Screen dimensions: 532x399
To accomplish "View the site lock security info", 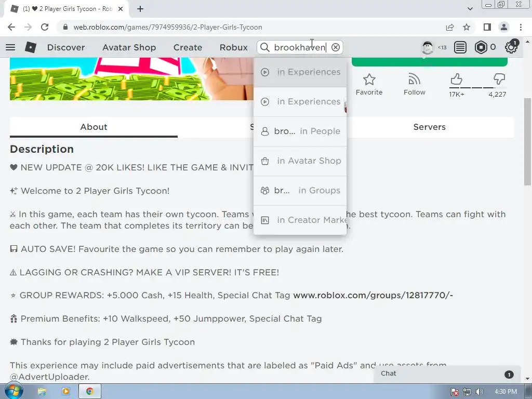I will (x=65, y=27).
